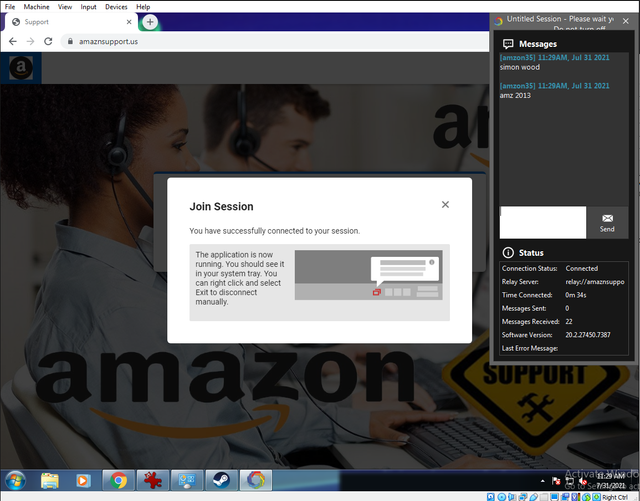Select the 'simon wood' message text
Image resolution: width=640 pixels, height=501 pixels.
[520, 67]
